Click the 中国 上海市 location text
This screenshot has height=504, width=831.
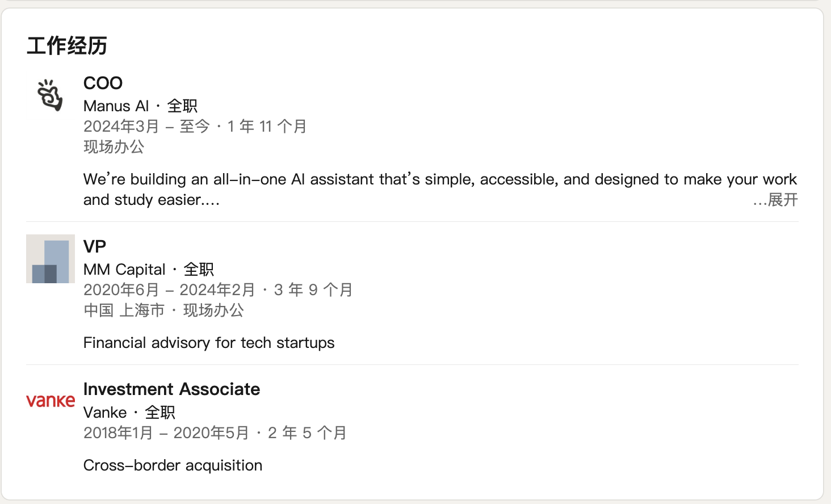click(x=124, y=310)
